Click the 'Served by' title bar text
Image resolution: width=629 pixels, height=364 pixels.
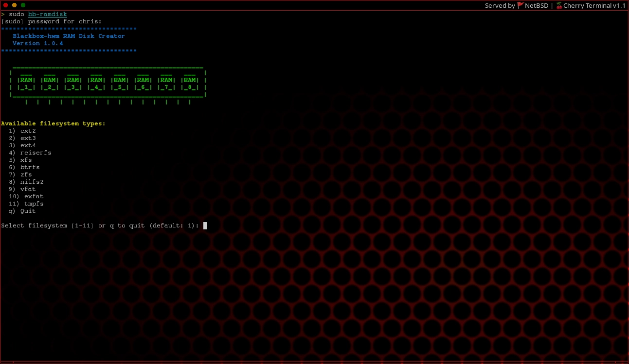(x=500, y=5)
